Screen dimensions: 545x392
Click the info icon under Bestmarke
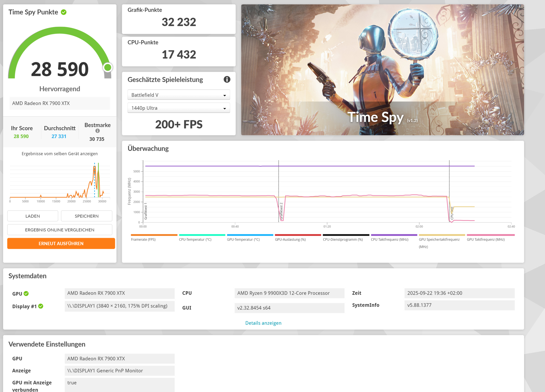[x=97, y=131]
